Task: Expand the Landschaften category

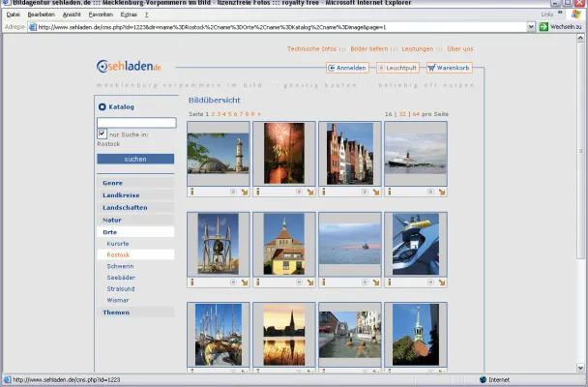Action: 125,207
